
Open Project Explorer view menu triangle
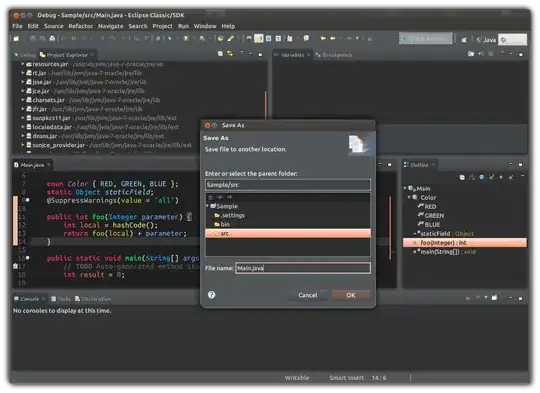coord(242,52)
